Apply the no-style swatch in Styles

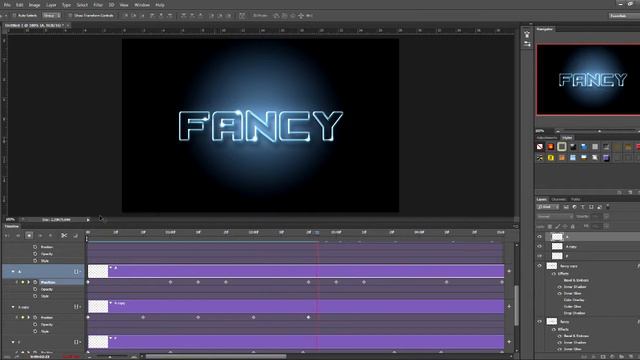point(540,147)
